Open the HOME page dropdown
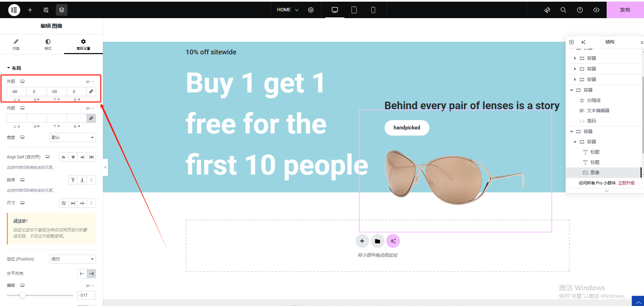 pos(288,10)
